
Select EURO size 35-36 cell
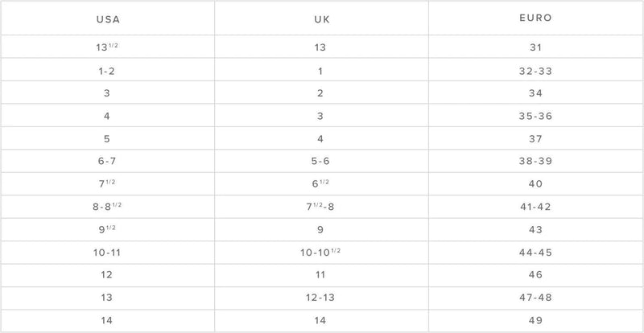click(x=535, y=116)
